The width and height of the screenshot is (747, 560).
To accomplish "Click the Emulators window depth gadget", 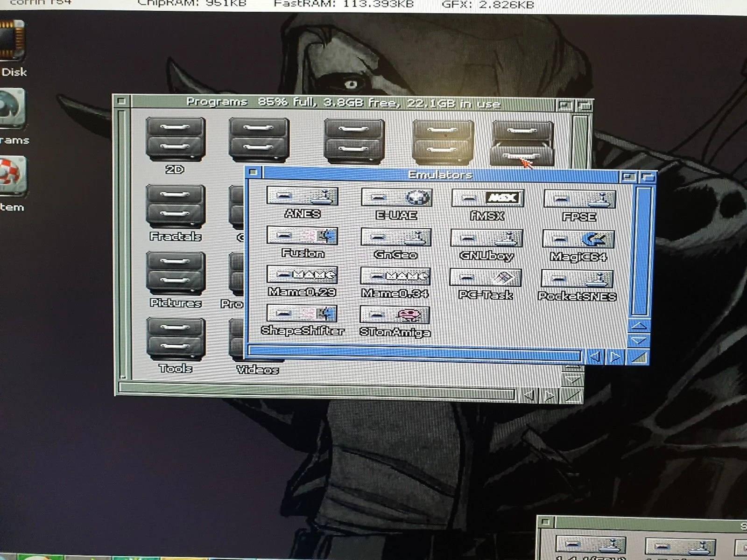I will coord(647,177).
